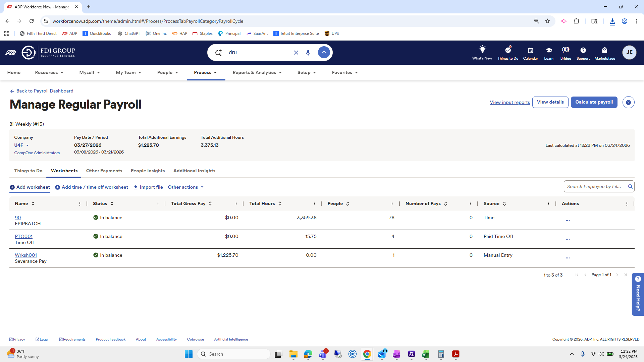
Task: Open Things to Do from the top navigation
Action: pos(507,52)
